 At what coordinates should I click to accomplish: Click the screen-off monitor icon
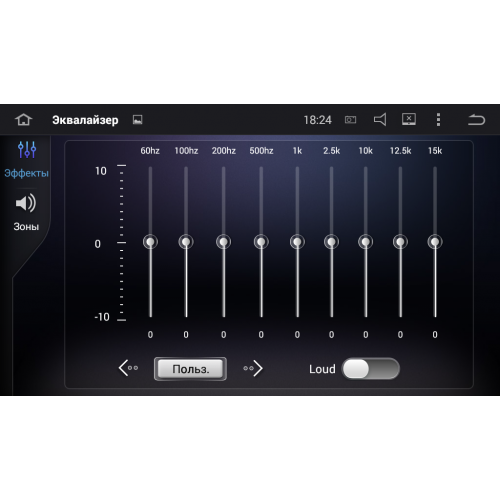(409, 119)
